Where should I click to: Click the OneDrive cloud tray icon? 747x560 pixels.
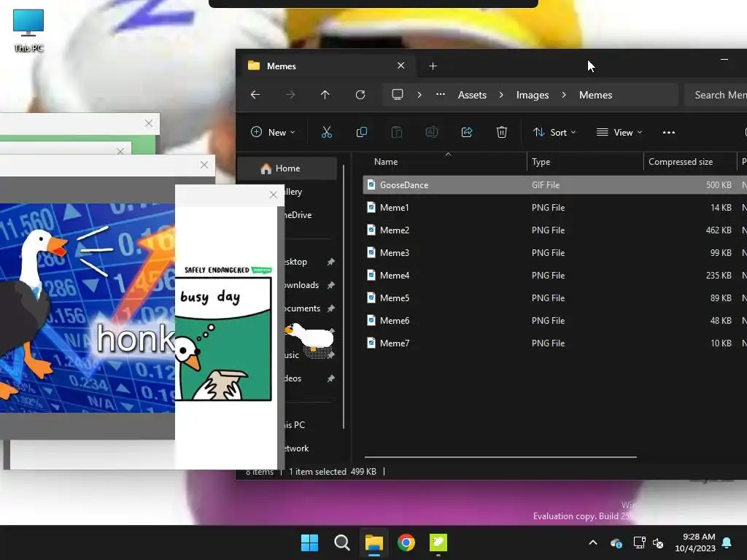(616, 542)
